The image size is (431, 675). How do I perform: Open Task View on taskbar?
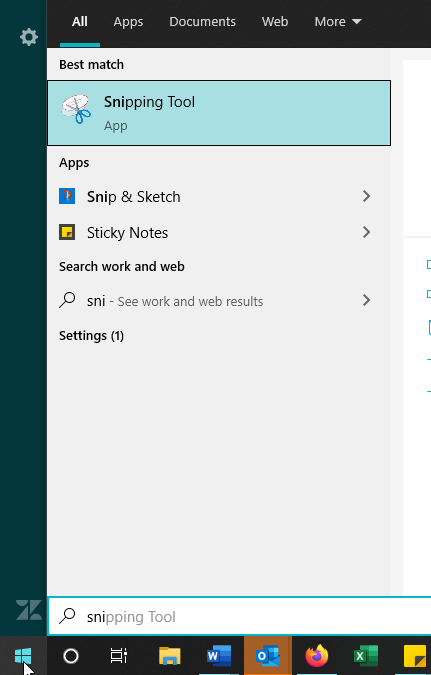(119, 656)
